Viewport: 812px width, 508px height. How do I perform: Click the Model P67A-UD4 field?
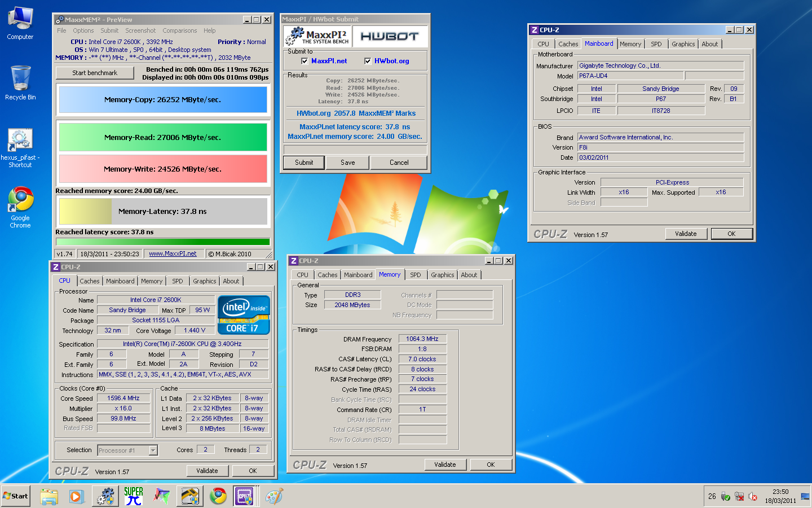pyautogui.click(x=630, y=76)
